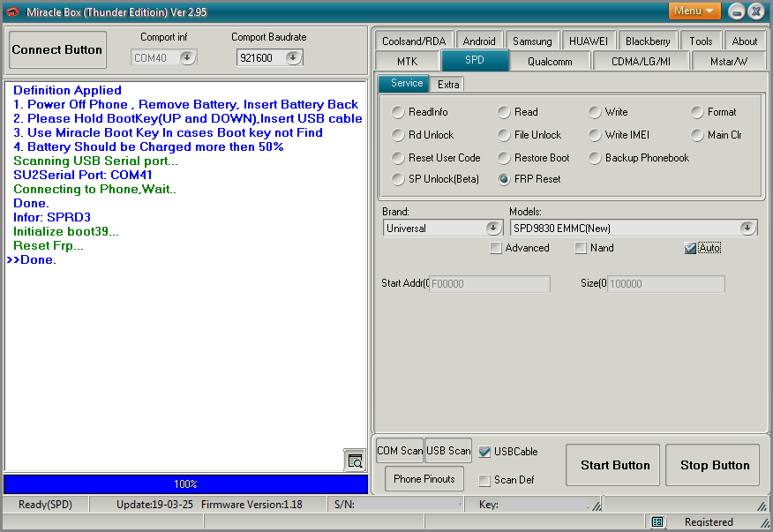773x532 pixels.
Task: Choose the Rd Unlock option
Action: point(398,135)
